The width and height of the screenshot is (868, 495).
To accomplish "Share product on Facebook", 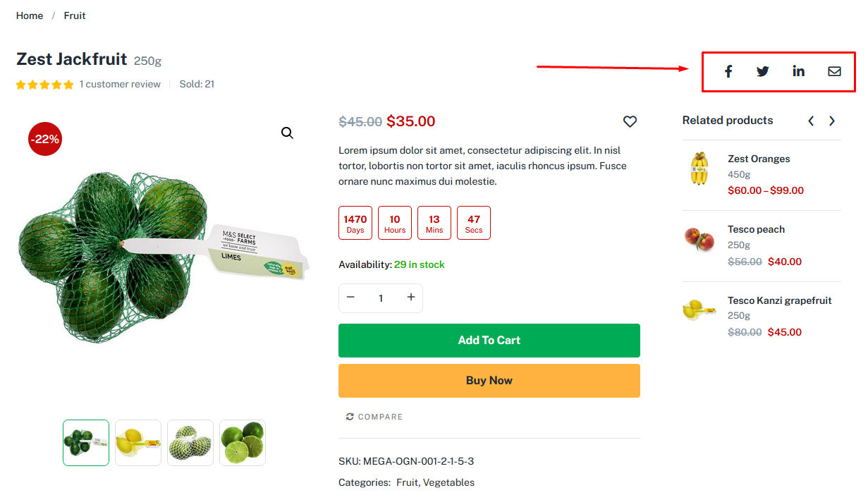I will pyautogui.click(x=728, y=71).
